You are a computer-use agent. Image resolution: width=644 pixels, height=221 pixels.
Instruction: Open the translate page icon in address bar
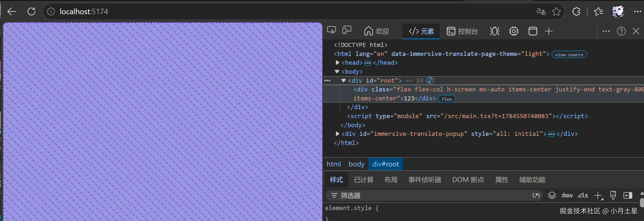point(541,11)
